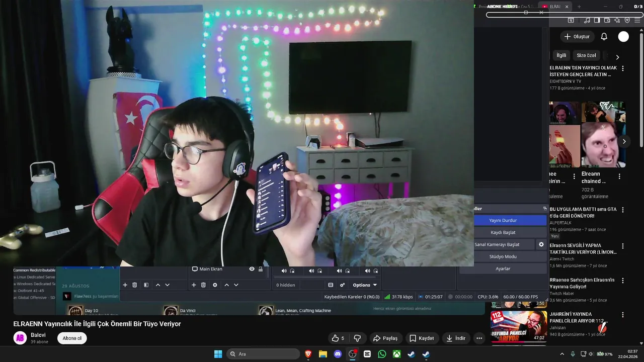This screenshot has height=362, width=644.
Task: Open options menu for Alem-i Twitch video
Action: tap(623, 246)
